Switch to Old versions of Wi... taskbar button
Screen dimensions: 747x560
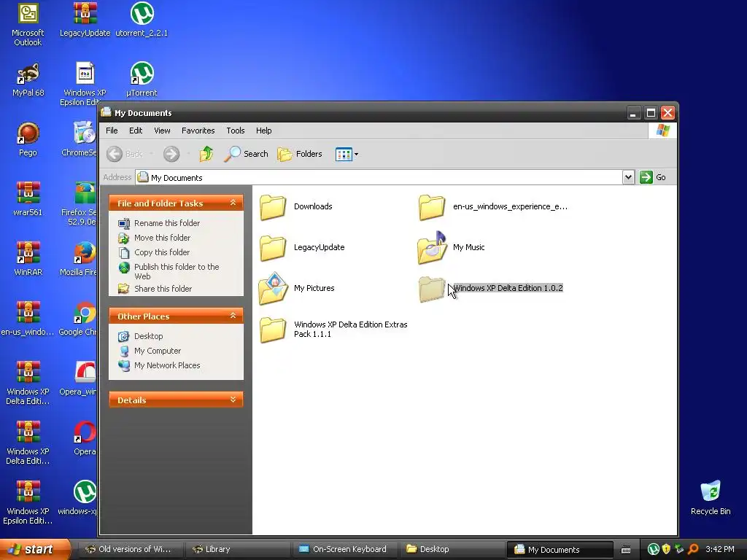click(130, 550)
